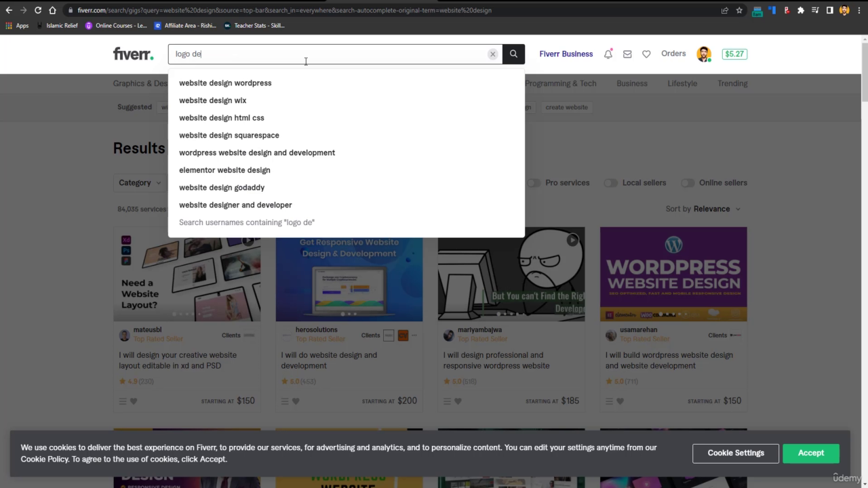The image size is (868, 488).
Task: Open seller mariyambajwa's profile
Action: coord(479,330)
